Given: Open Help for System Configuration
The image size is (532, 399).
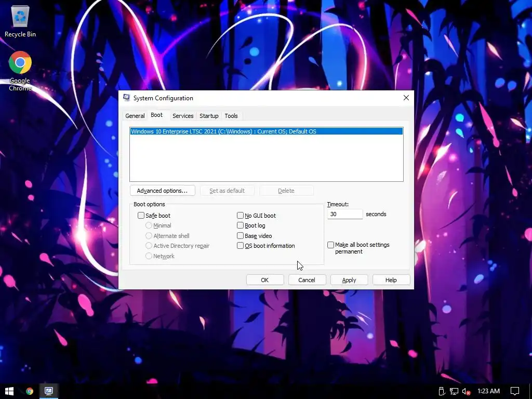Looking at the screenshot, I should [x=391, y=280].
